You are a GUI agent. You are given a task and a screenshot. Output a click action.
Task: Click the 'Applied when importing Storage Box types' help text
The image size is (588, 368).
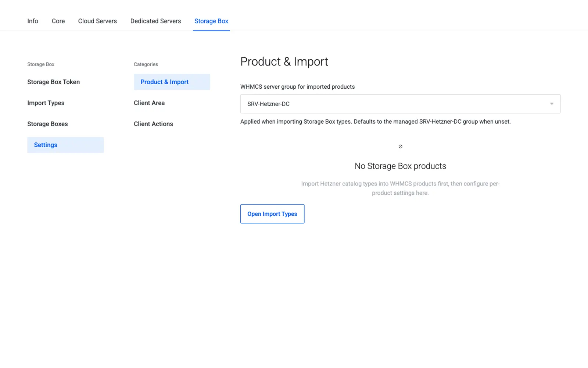coord(375,121)
